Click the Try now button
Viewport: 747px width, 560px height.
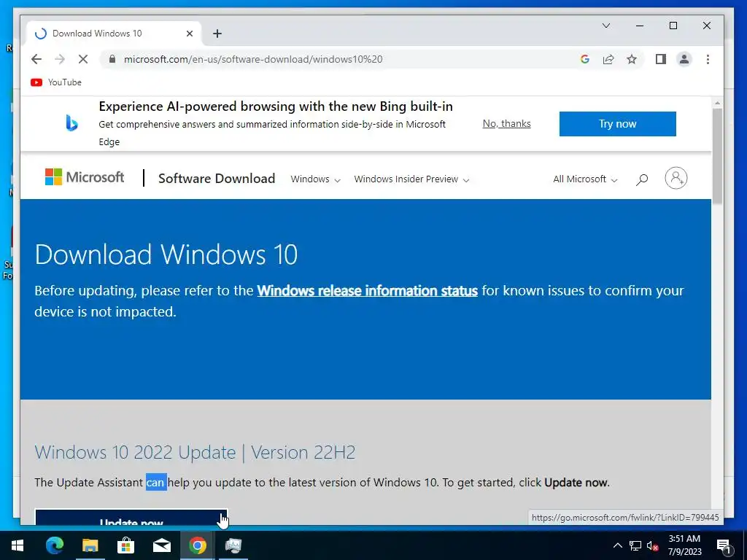point(617,124)
